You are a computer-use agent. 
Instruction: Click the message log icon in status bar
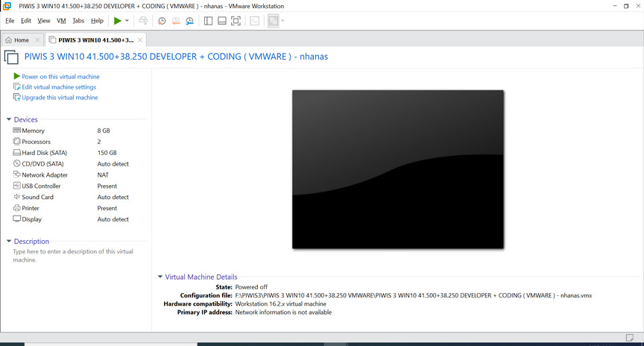point(629,337)
